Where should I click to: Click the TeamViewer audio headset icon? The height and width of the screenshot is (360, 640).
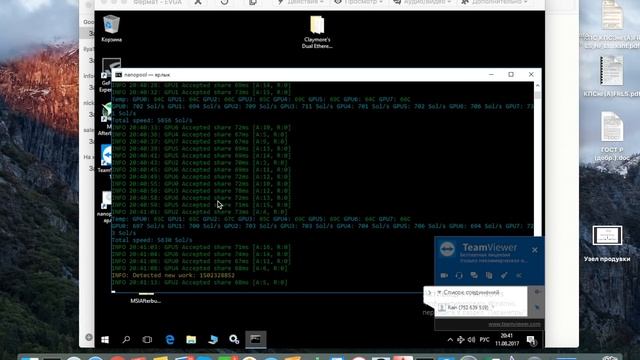[459, 276]
